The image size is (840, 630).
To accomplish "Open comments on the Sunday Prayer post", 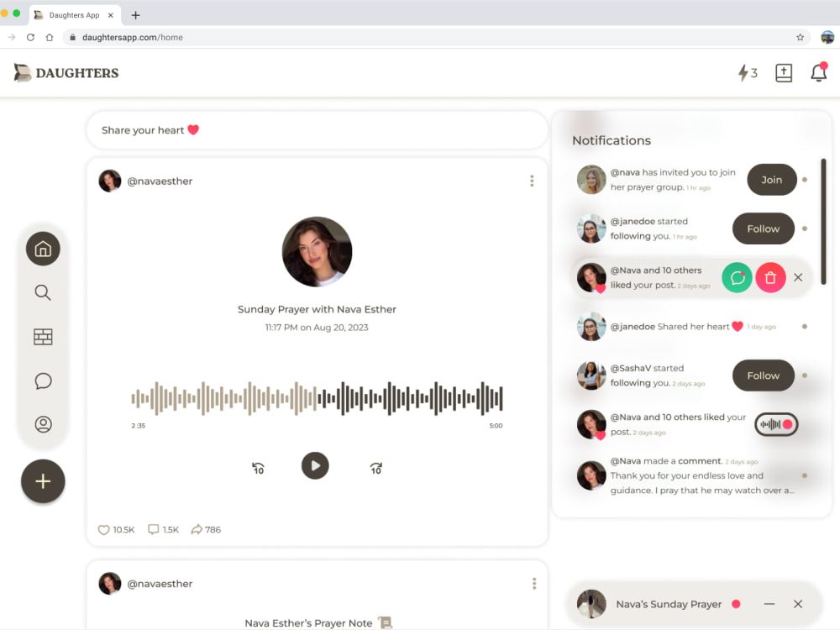I will coord(153,529).
